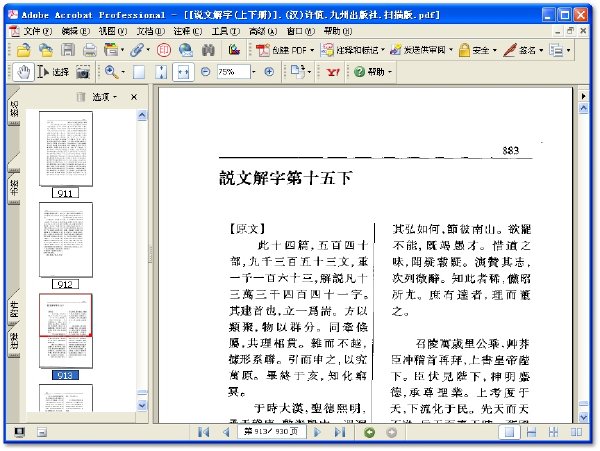This screenshot has width=600, height=451.
Task: Expand the Create PDF dropdown
Action: [312, 50]
